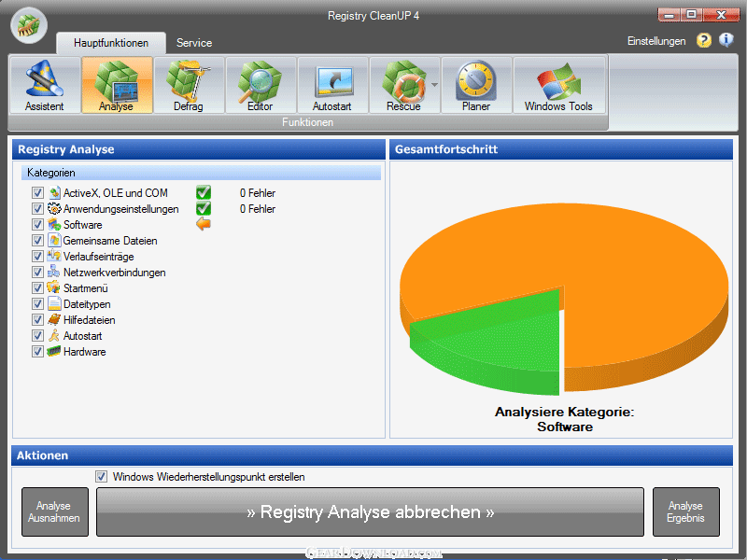Click the Verlaufseinträge category icon
Viewport: 747px width, 560px height.
point(54,256)
